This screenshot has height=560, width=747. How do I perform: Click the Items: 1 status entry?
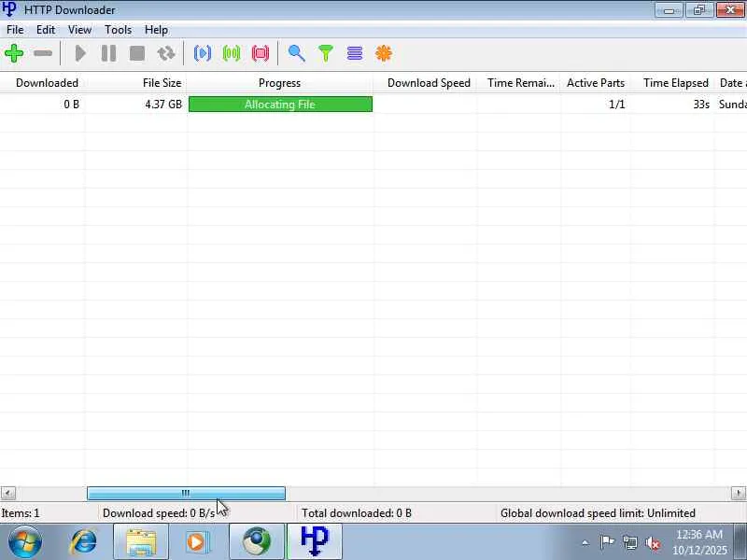click(21, 512)
